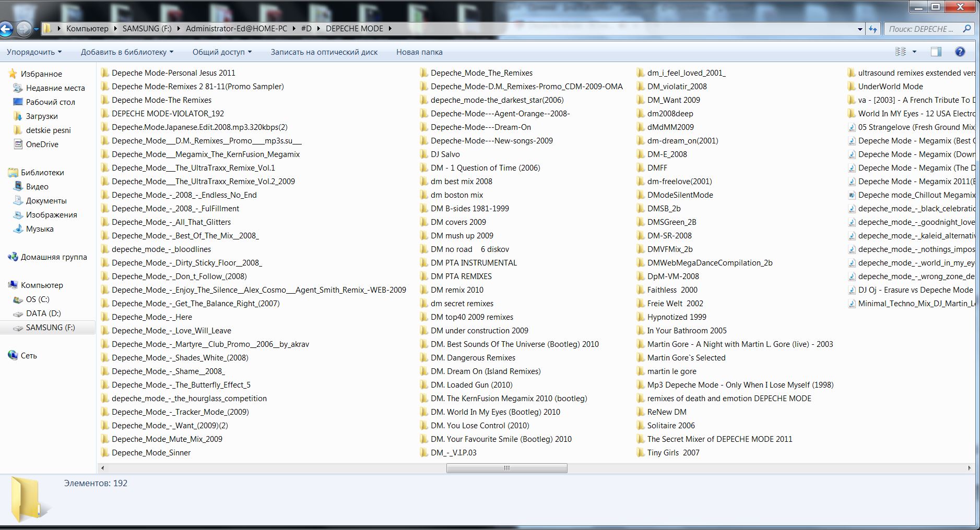980x530 pixels.
Task: Open Сеть in the navigation pane
Action: pos(29,356)
